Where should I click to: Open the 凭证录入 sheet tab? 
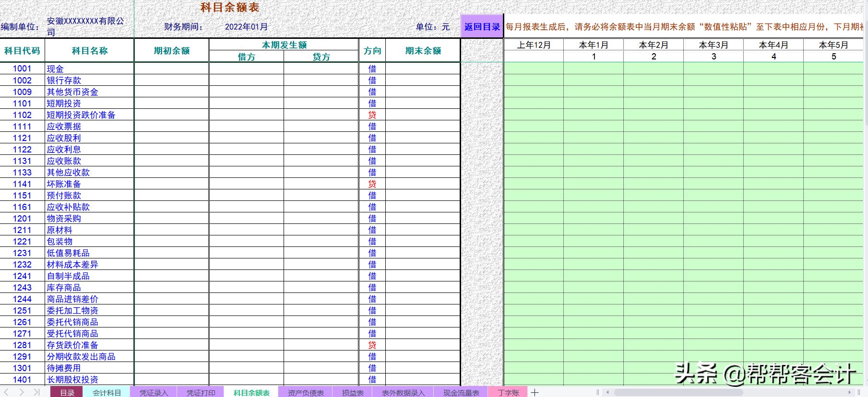[x=154, y=392]
